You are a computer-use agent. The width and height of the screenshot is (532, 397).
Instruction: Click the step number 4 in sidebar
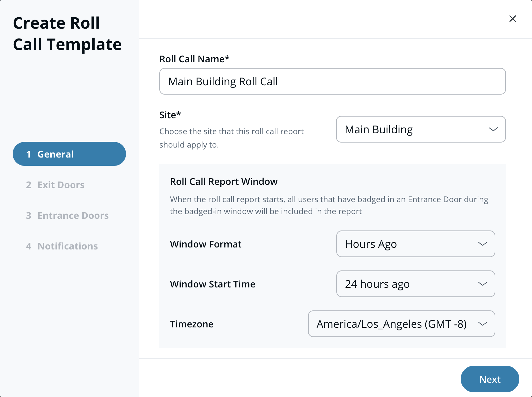pyautogui.click(x=29, y=246)
